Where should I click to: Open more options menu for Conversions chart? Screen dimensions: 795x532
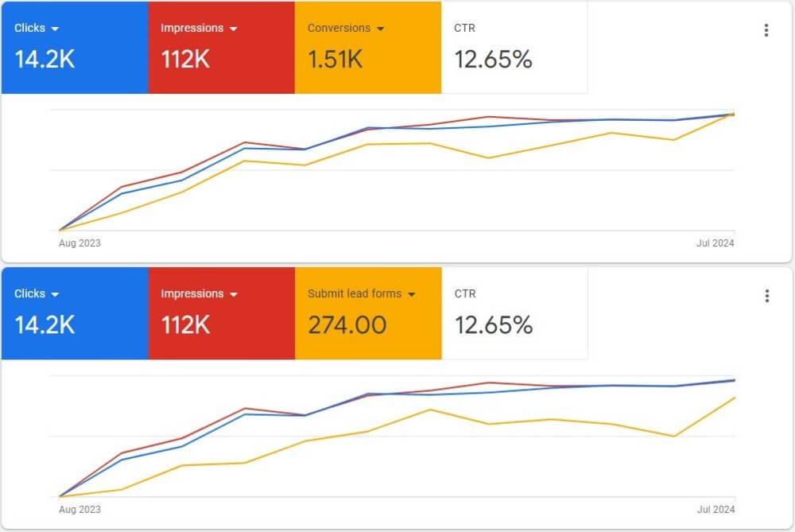[x=766, y=30]
